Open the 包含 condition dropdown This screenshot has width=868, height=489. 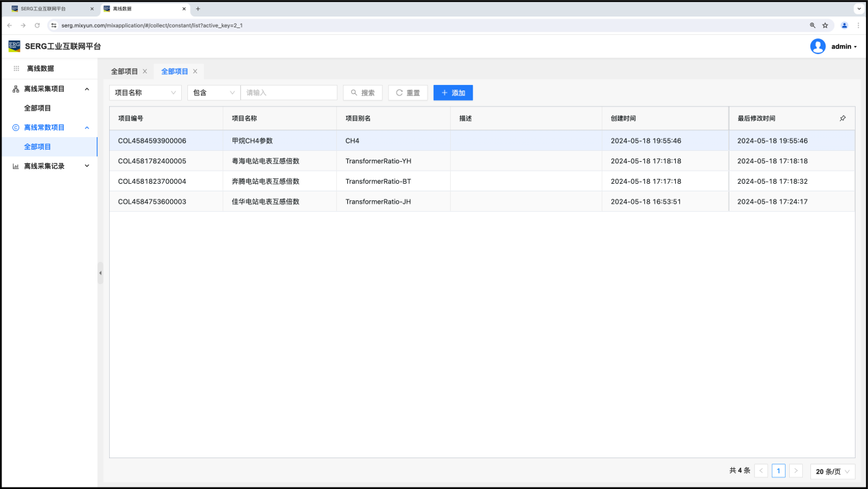[213, 93]
